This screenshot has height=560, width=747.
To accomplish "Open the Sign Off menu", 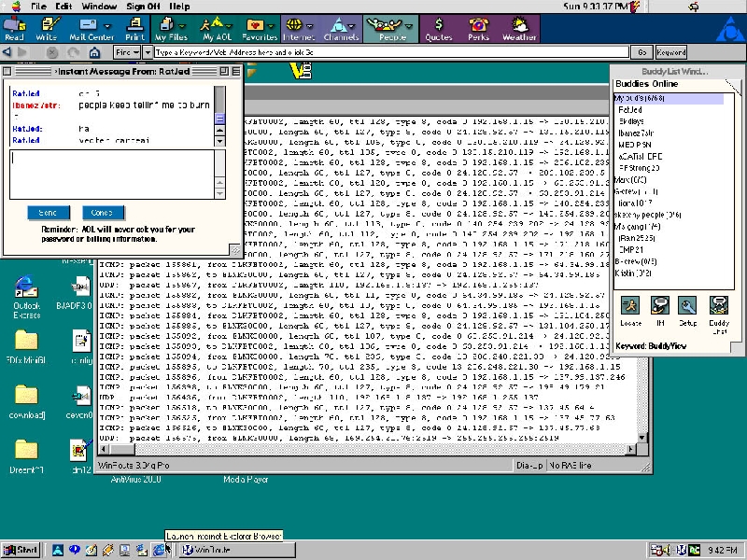I will (x=143, y=7).
